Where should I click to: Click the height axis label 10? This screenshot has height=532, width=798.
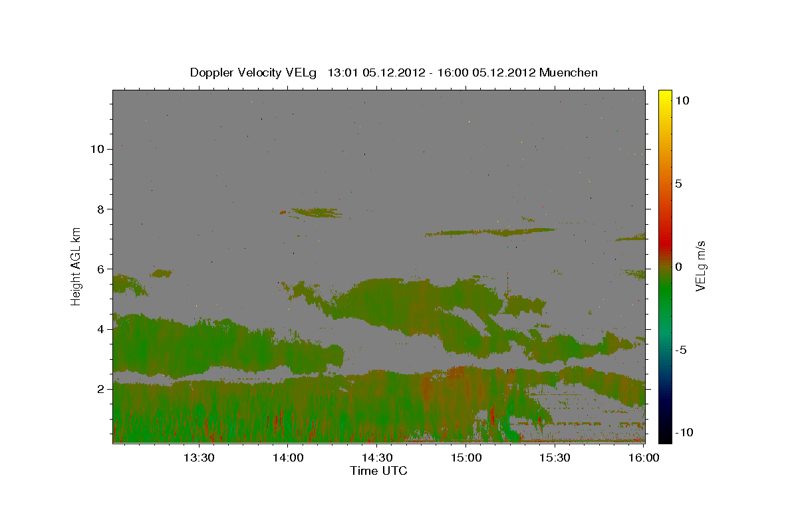[x=98, y=149]
